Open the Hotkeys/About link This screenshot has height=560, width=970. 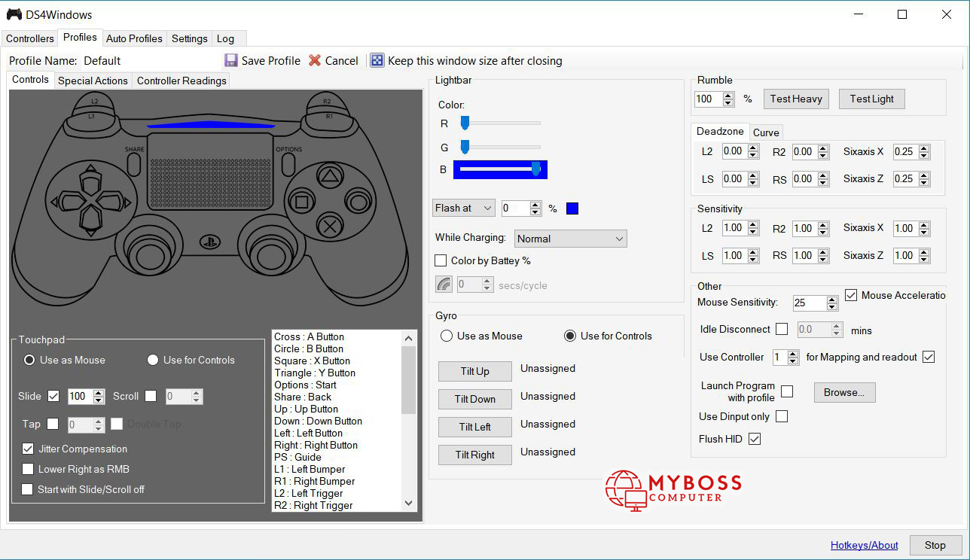tap(864, 545)
